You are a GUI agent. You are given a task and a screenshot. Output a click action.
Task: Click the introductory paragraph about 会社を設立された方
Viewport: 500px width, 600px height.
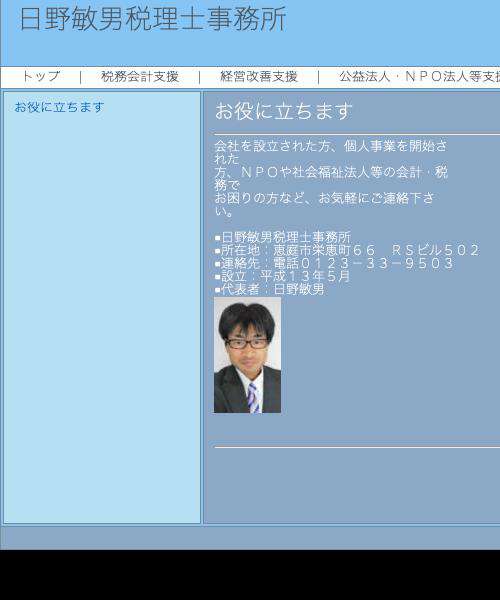[331, 178]
